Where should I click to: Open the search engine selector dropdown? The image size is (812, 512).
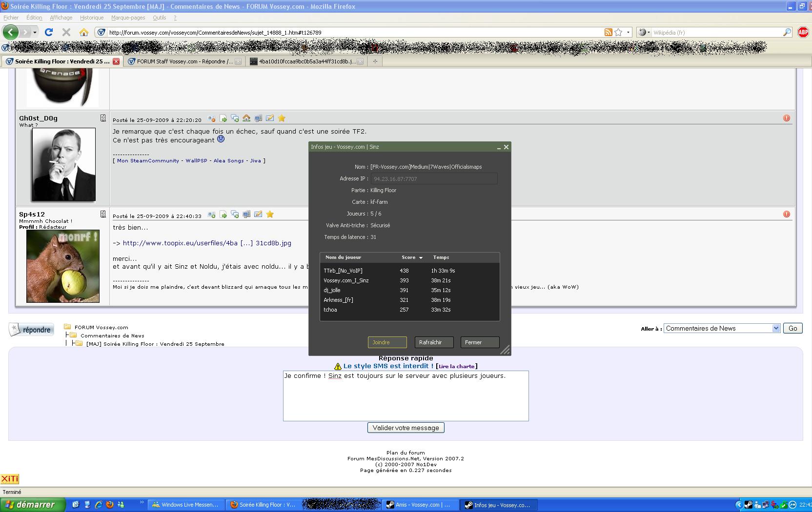coord(645,32)
